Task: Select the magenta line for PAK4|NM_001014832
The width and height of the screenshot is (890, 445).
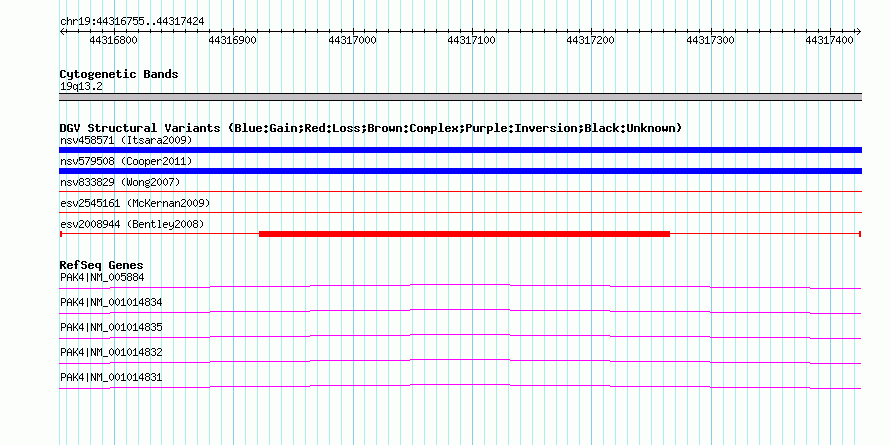Action: coord(460,361)
